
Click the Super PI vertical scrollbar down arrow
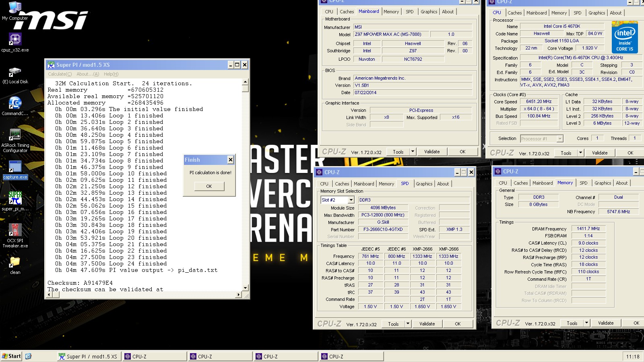click(x=245, y=288)
